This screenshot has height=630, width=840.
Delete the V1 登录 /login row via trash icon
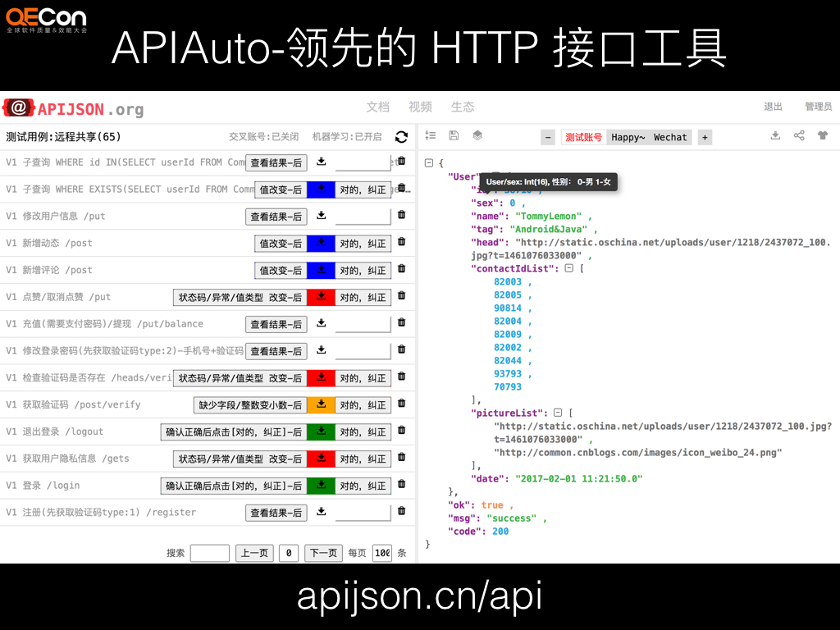(401, 485)
